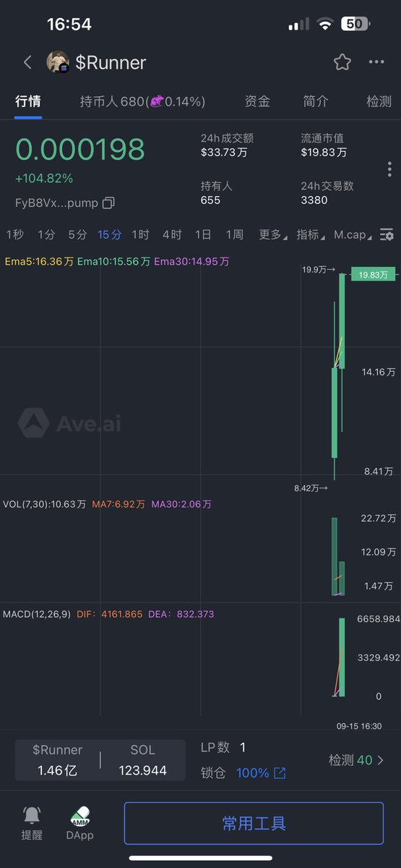The width and height of the screenshot is (401, 868).
Task: Open the lock 100% external link icon
Action: (x=280, y=773)
